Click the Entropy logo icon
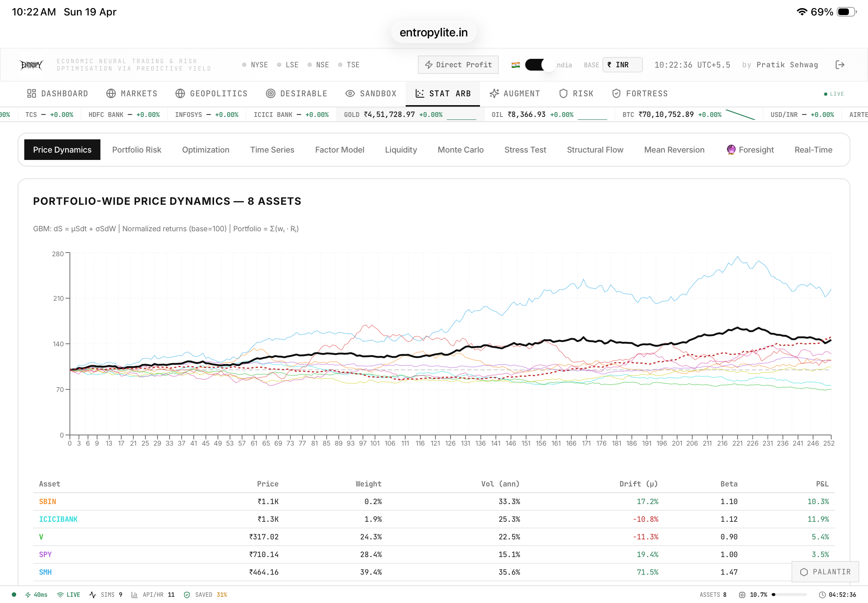Image resolution: width=868 pixels, height=603 pixels. (x=31, y=65)
